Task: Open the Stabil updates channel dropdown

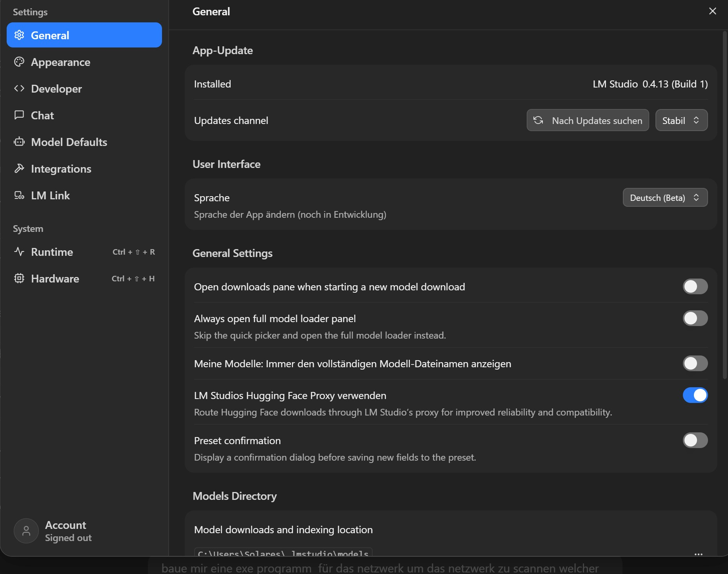Action: pos(681,120)
